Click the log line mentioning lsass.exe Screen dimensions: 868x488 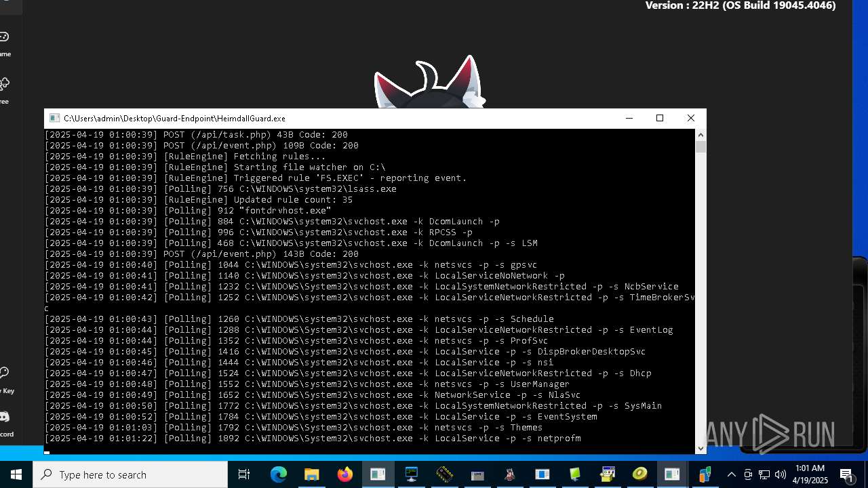point(220,189)
